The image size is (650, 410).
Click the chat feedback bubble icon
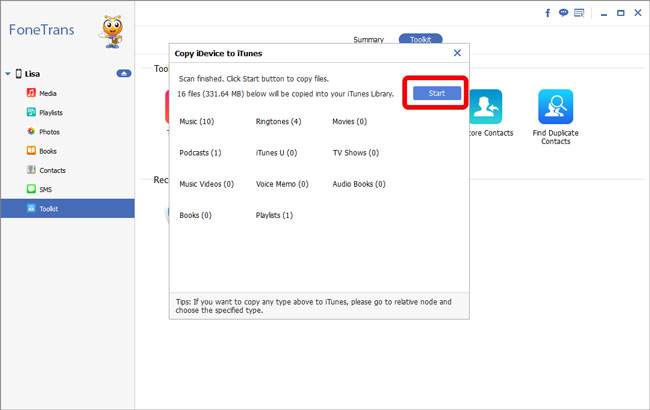pyautogui.click(x=563, y=13)
